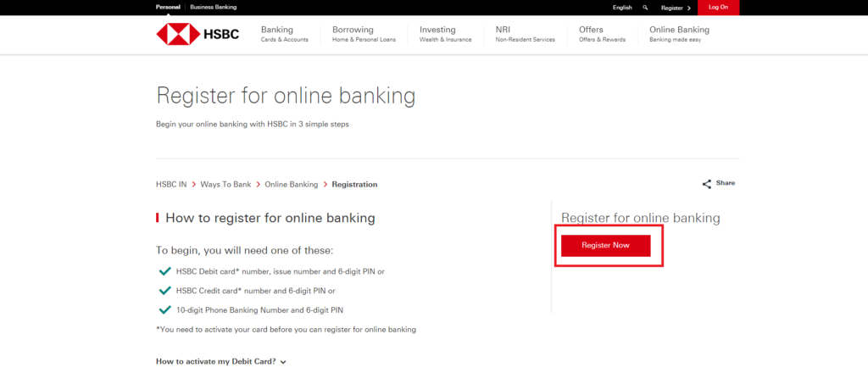Click the Share text label
This screenshot has height=373, width=868.
pyautogui.click(x=726, y=182)
